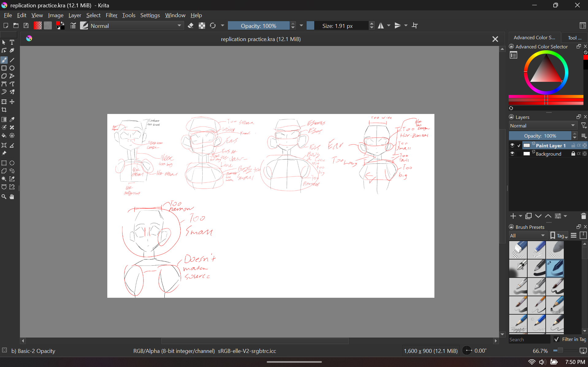The height and width of the screenshot is (367, 588).
Task: Click the Tag button in Brush Presets
Action: click(559, 236)
